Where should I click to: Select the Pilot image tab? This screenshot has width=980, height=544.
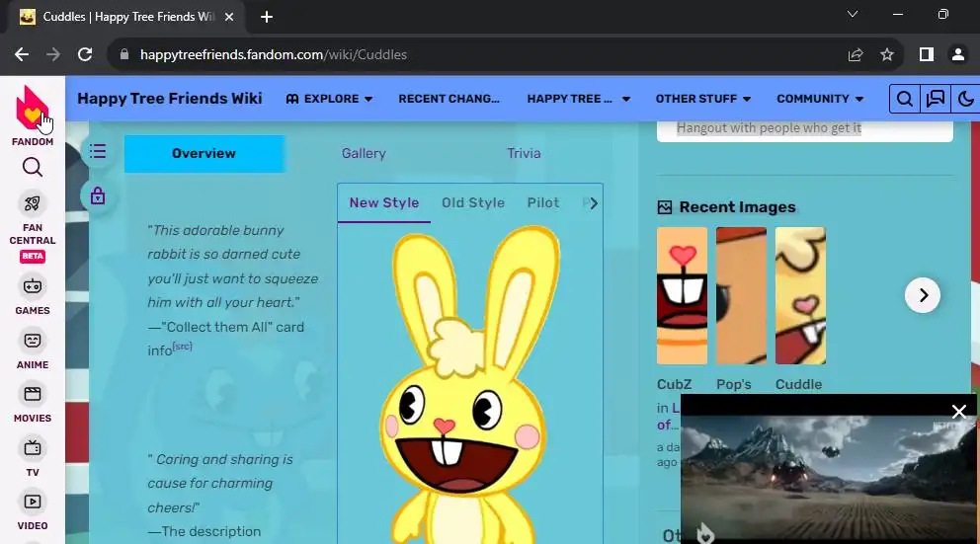coord(543,203)
